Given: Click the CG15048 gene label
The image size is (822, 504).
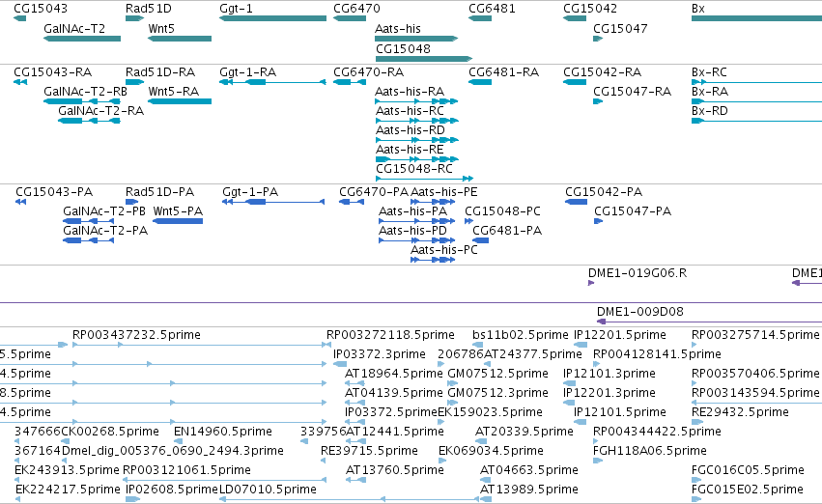Looking at the screenshot, I should [x=403, y=48].
